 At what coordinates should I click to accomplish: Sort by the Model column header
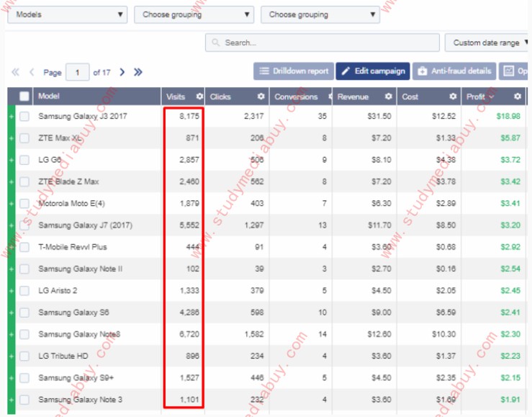pos(49,96)
